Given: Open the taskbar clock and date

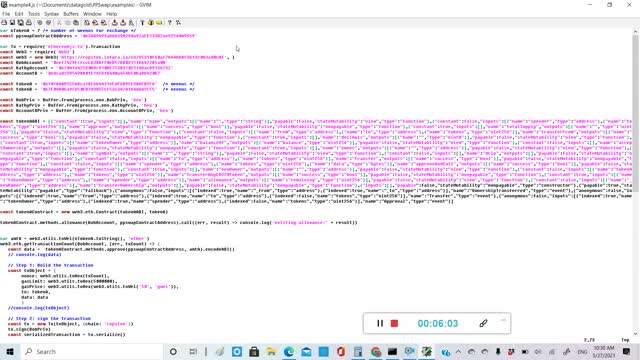Looking at the screenshot, I should 604,351.
